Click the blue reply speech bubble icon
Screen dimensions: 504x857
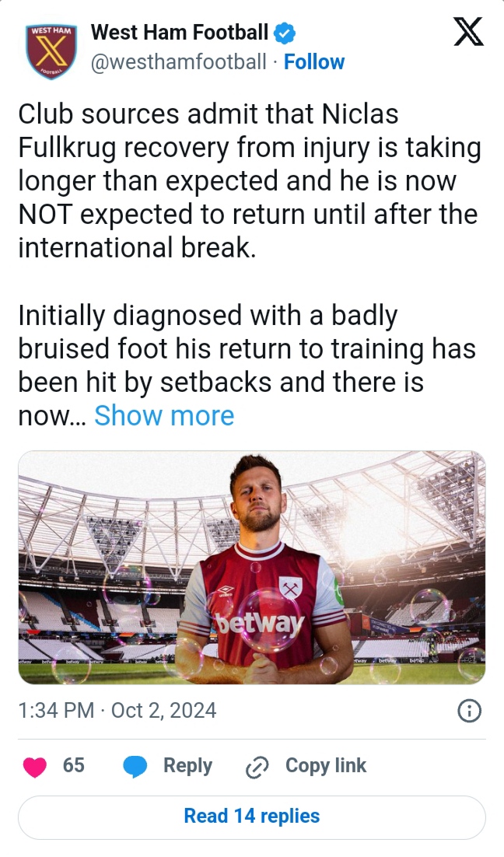[x=135, y=767]
